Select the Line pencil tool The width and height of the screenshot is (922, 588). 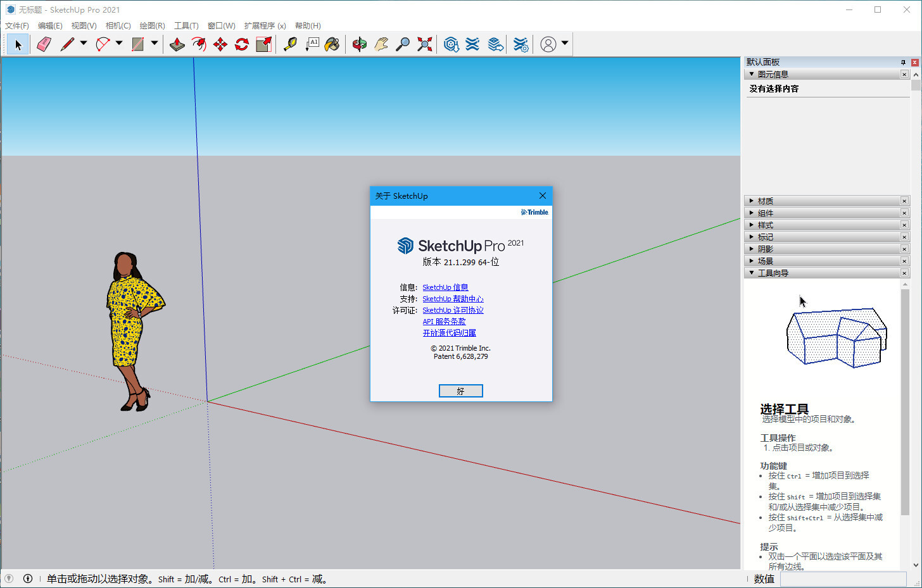click(66, 44)
